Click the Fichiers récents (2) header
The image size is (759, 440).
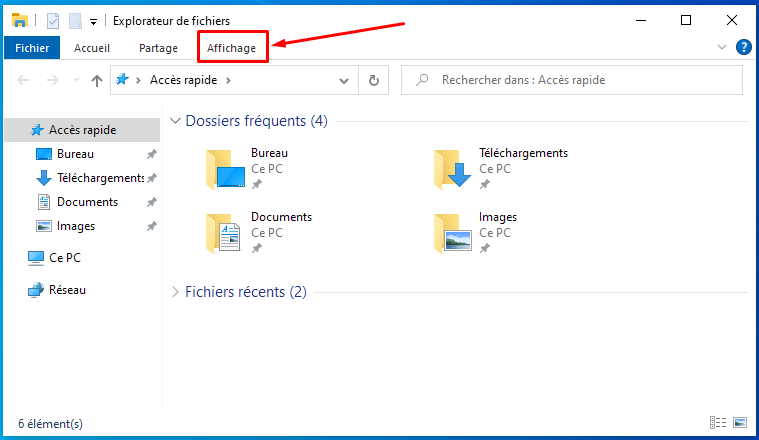(246, 292)
